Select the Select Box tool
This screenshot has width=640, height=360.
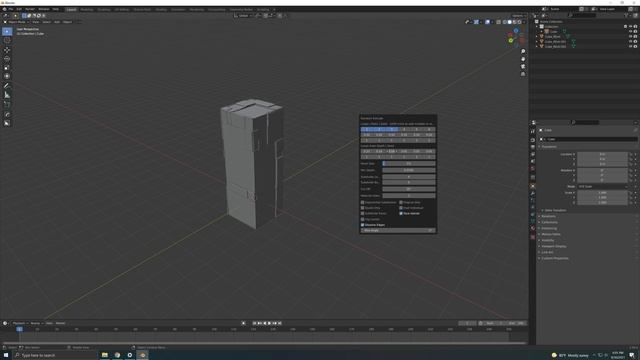pos(7,31)
